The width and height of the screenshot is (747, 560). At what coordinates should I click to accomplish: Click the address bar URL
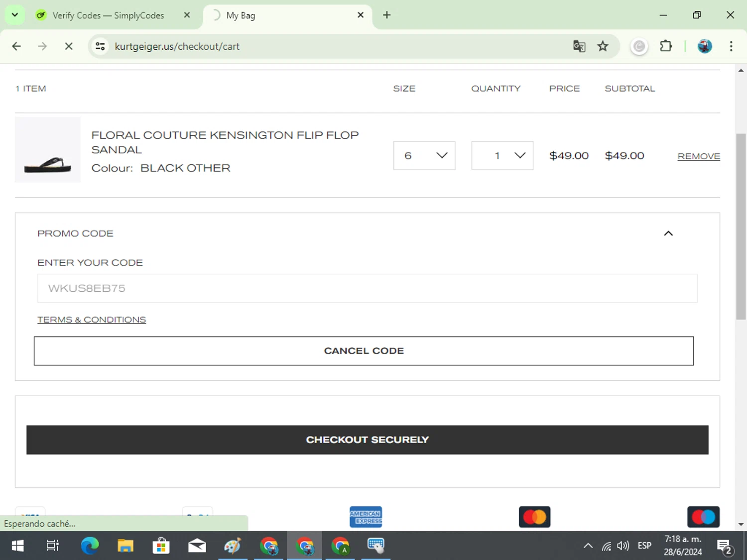click(177, 46)
